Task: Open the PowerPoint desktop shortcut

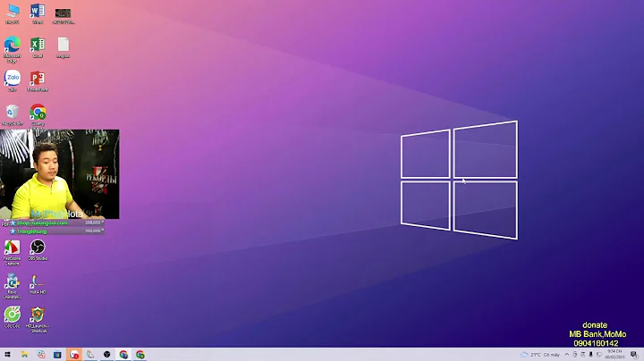Action: point(38,80)
